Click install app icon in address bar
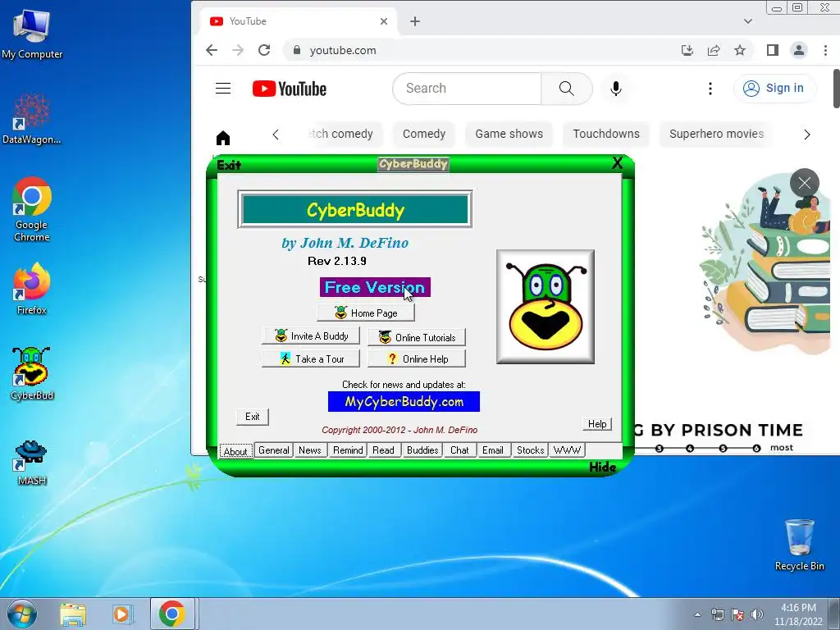 click(687, 50)
